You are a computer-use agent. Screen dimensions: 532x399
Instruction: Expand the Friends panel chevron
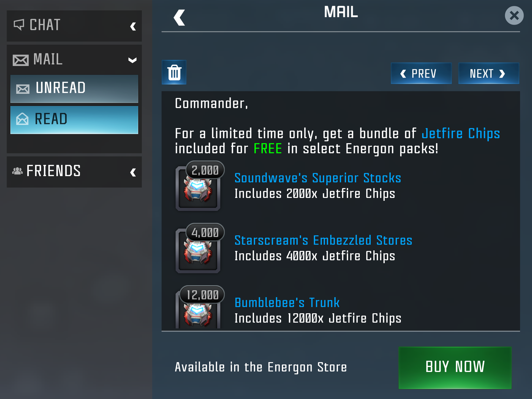tap(133, 172)
